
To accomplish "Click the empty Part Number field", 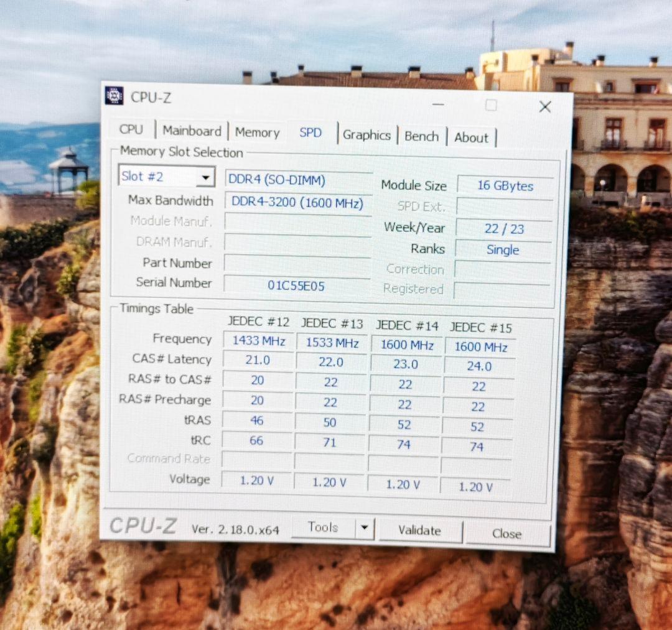I will (x=297, y=264).
